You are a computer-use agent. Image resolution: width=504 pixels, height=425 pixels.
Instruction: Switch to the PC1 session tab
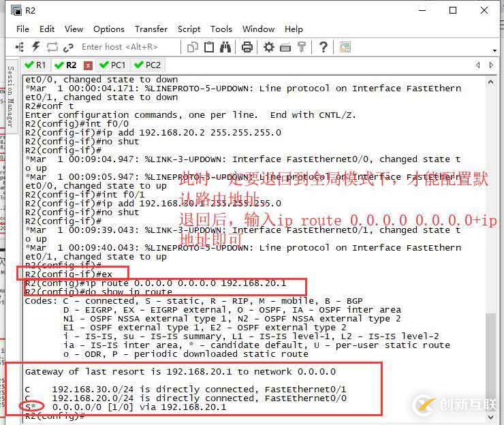pyautogui.click(x=112, y=65)
